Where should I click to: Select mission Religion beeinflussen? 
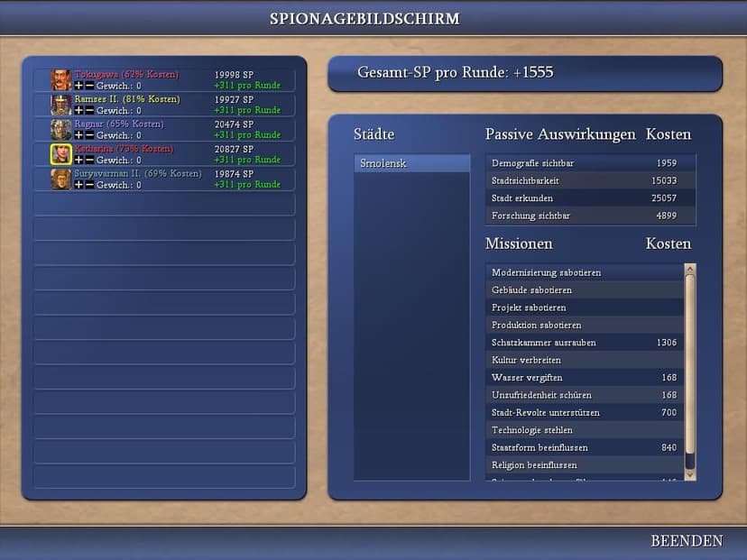click(x=585, y=465)
